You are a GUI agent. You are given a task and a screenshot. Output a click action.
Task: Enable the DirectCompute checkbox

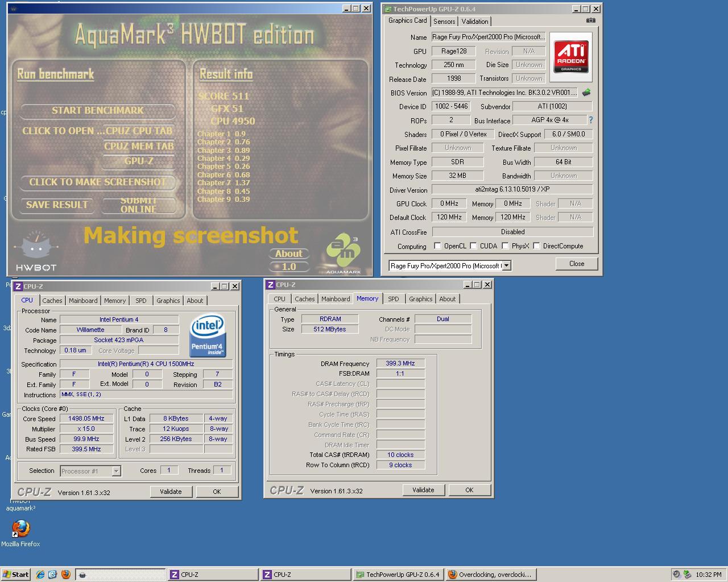[x=536, y=246]
